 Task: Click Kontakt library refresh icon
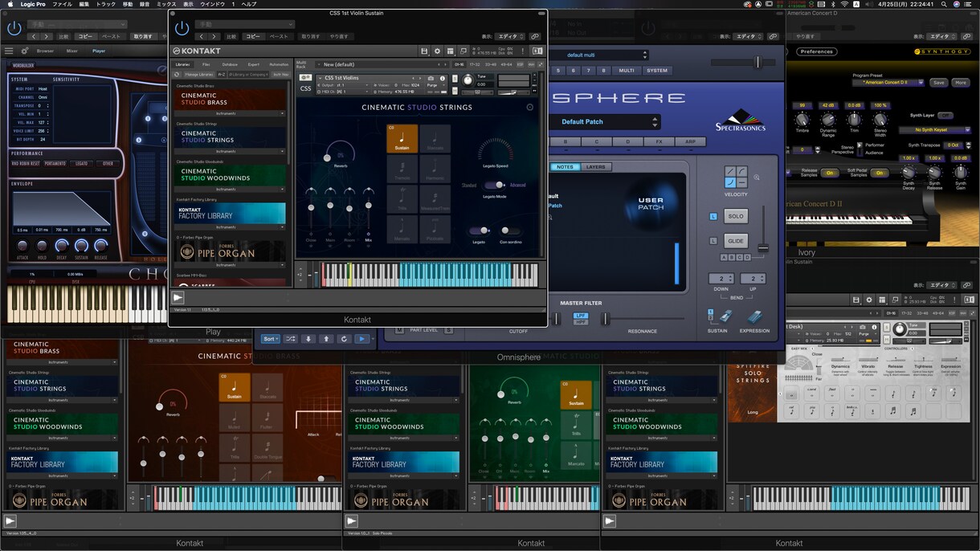click(177, 74)
